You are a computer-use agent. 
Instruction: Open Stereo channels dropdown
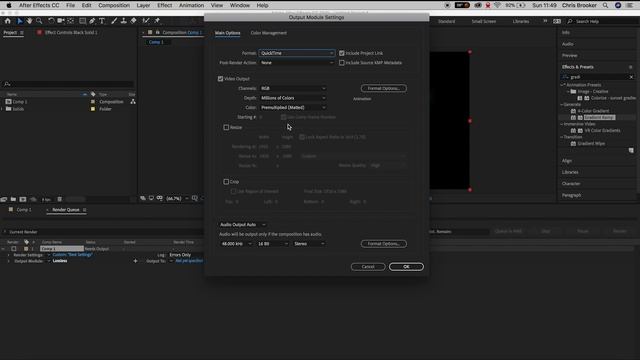(x=309, y=244)
